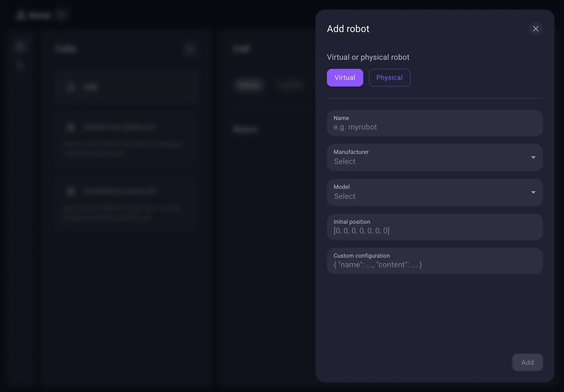
Task: Click the "Add robot" dialog title
Action: [348, 29]
